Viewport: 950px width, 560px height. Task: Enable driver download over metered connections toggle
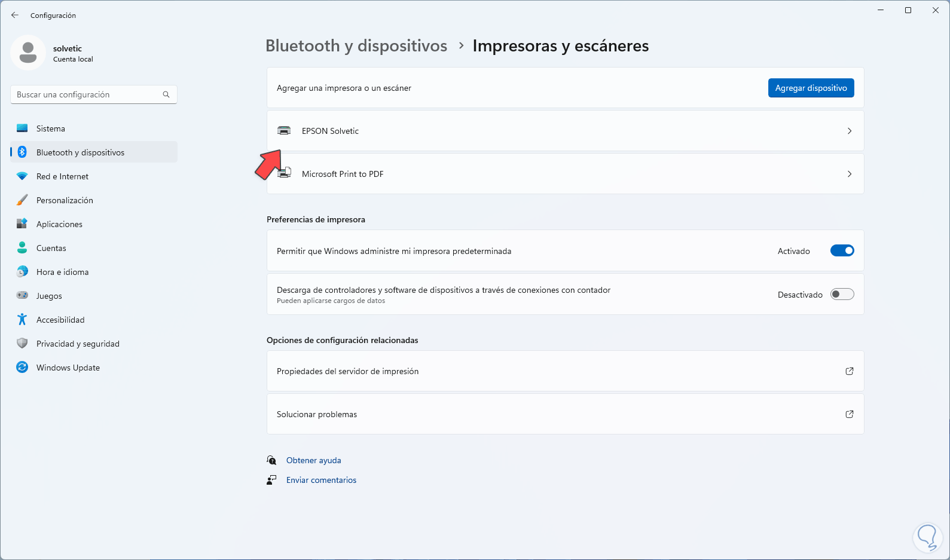[x=842, y=294]
